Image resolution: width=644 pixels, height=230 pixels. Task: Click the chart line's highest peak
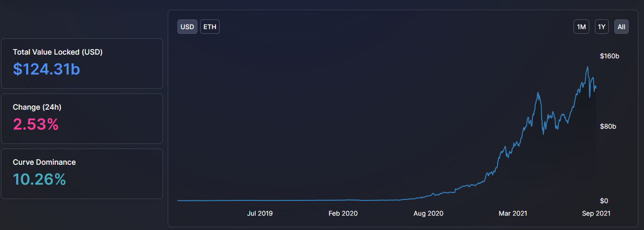coord(587,67)
